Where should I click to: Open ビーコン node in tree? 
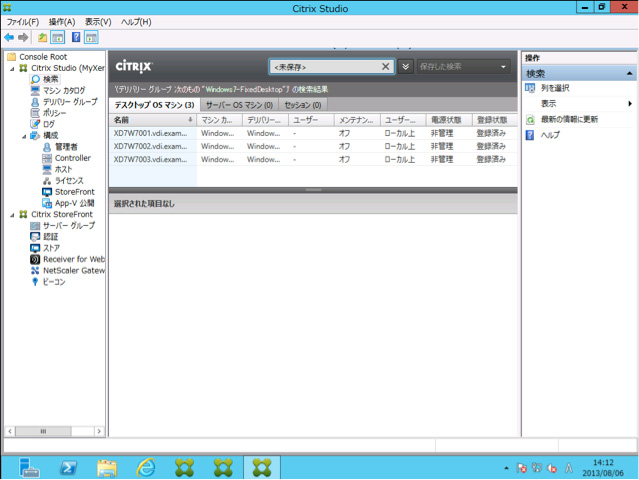click(x=54, y=282)
